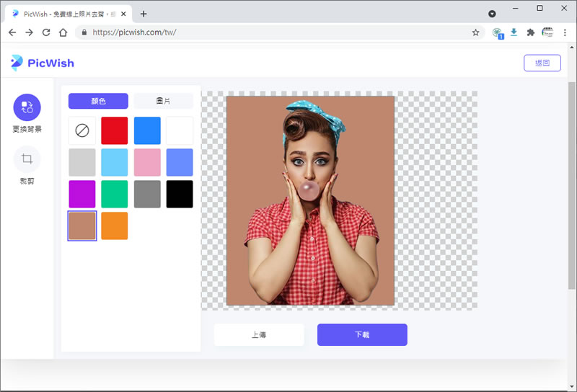
Task: Pick the white background color
Action: 180,130
